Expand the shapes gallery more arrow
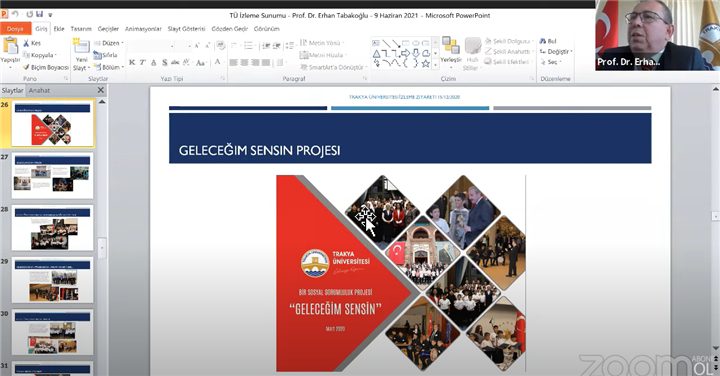This screenshot has height=376, width=720. point(436,65)
